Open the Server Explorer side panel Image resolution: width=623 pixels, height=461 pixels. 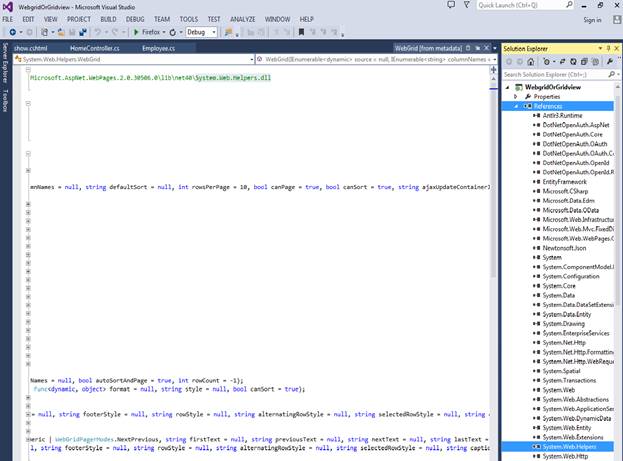click(5, 62)
